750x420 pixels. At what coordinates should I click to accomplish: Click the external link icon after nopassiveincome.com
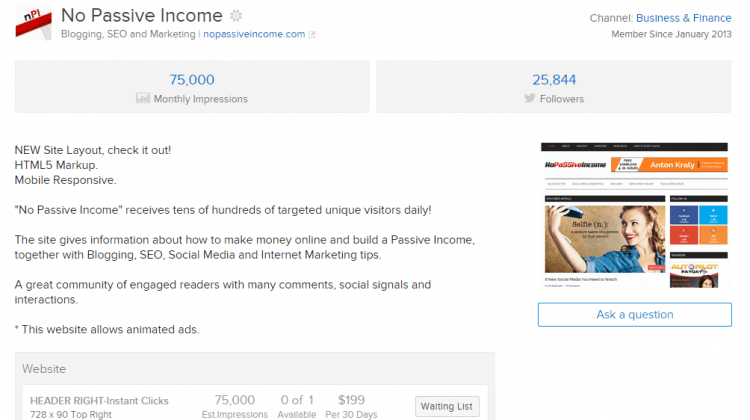tap(312, 34)
